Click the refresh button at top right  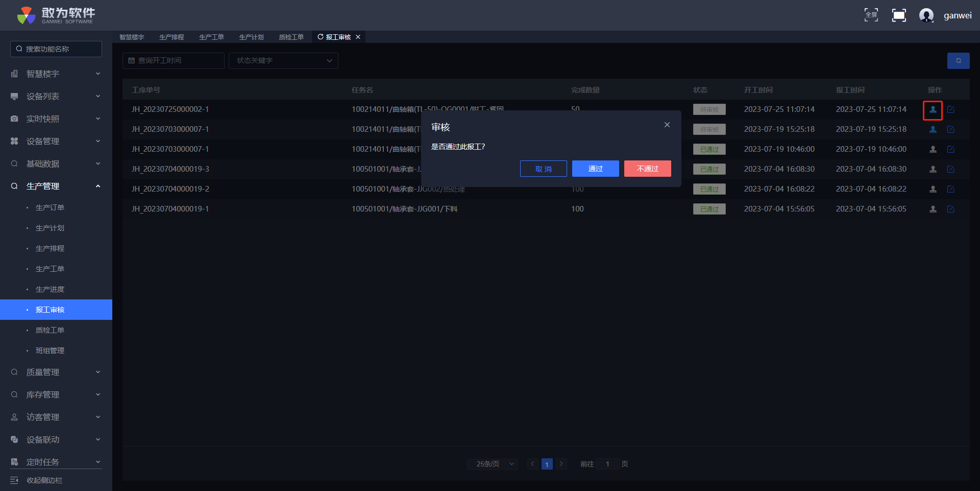(x=959, y=61)
